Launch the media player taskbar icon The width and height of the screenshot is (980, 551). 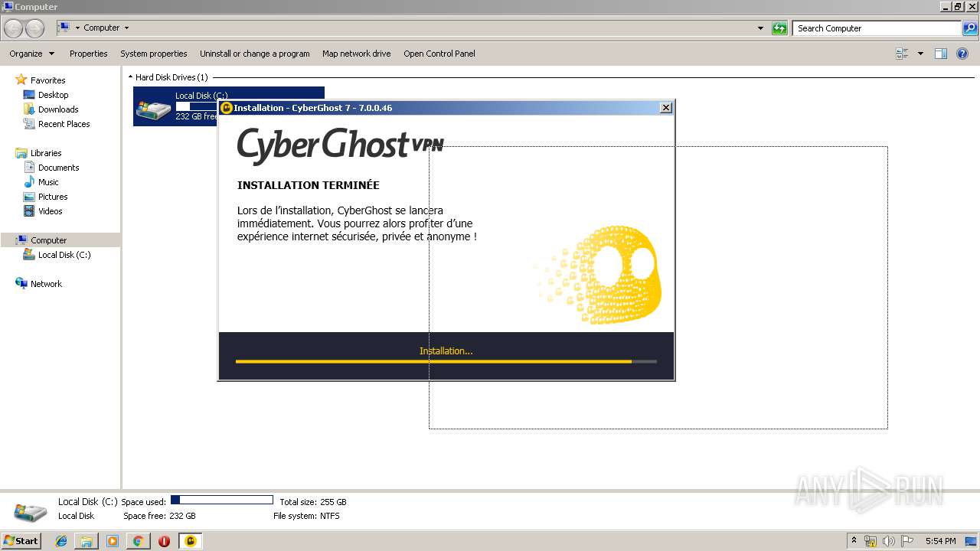pyautogui.click(x=113, y=541)
